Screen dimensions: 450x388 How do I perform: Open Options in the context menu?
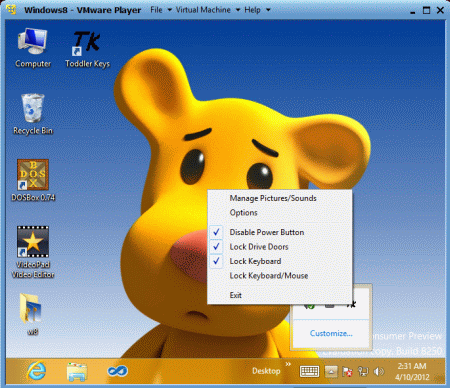(x=279, y=213)
